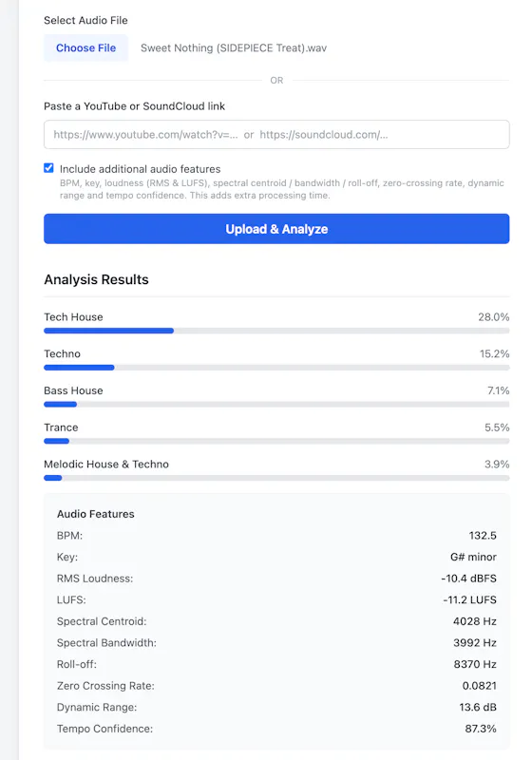Click the Choose File button
Image resolution: width=532 pixels, height=760 pixels.
pos(85,48)
